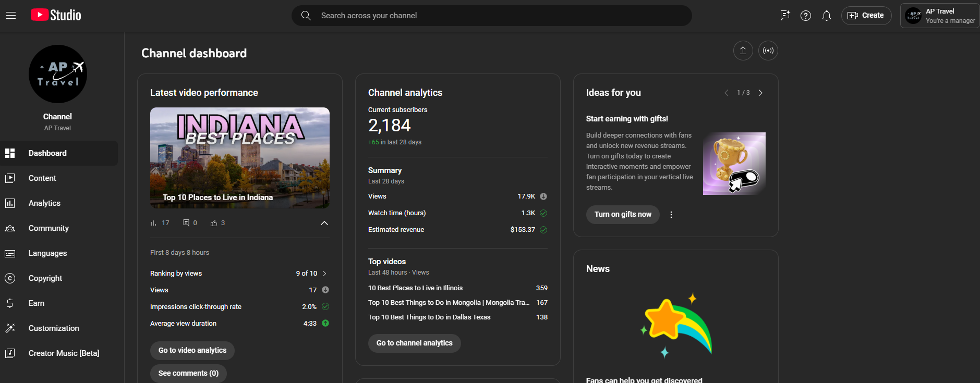This screenshot has width=980, height=383.
Task: Click Turn on gifts now button
Action: coord(623,215)
